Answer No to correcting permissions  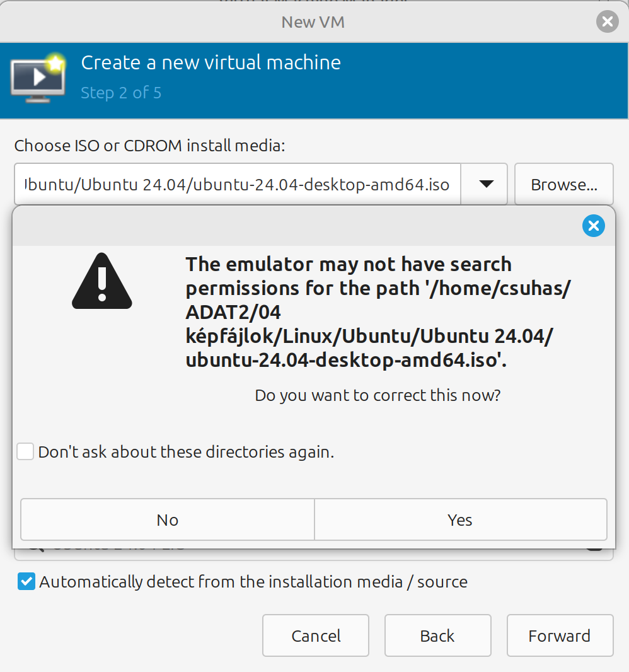pos(168,519)
